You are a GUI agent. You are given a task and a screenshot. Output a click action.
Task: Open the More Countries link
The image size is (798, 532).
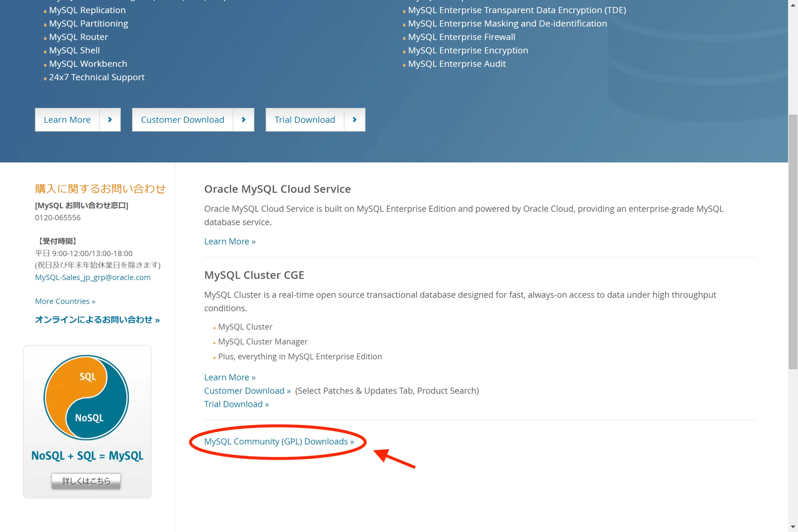coord(65,301)
